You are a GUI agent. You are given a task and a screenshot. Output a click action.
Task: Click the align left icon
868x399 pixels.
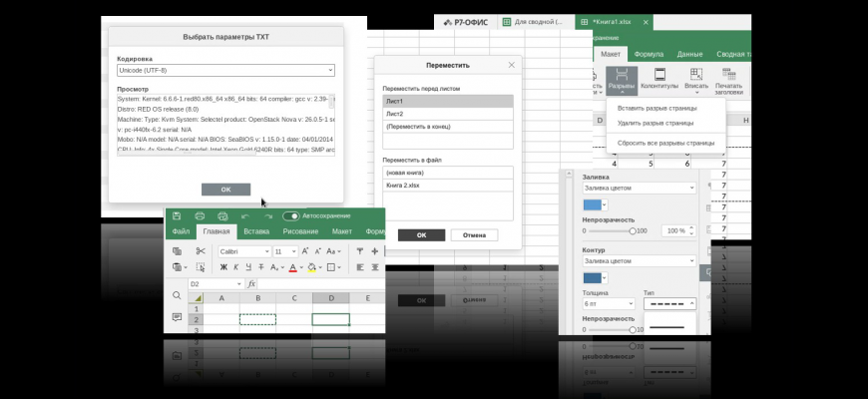(360, 267)
